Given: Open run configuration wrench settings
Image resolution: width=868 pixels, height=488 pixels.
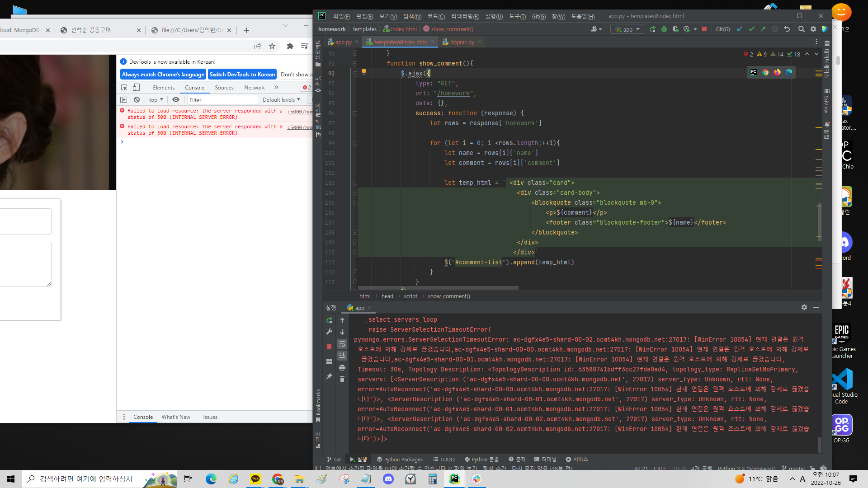Looking at the screenshot, I should pyautogui.click(x=329, y=332).
